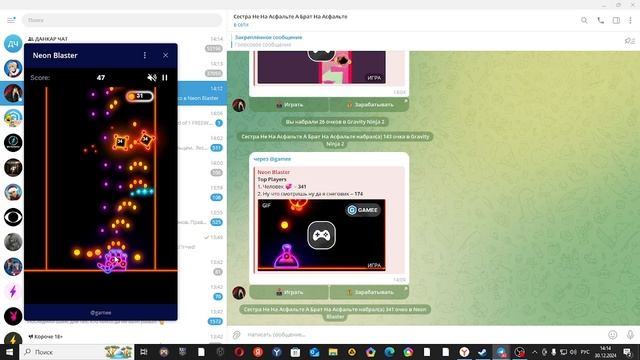Image resolution: width=640 pixels, height=360 pixels.
Task: Click the gamepad icon on Neon Blaster preview
Action: pyautogui.click(x=322, y=235)
